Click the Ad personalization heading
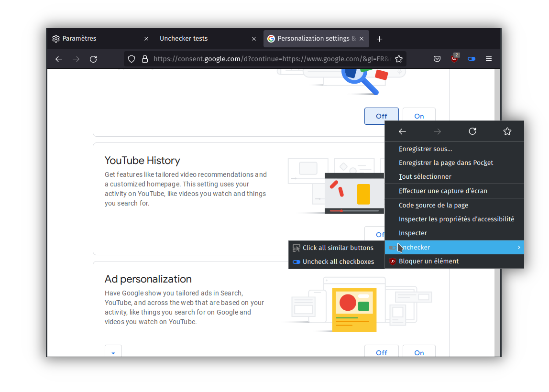 coord(148,279)
